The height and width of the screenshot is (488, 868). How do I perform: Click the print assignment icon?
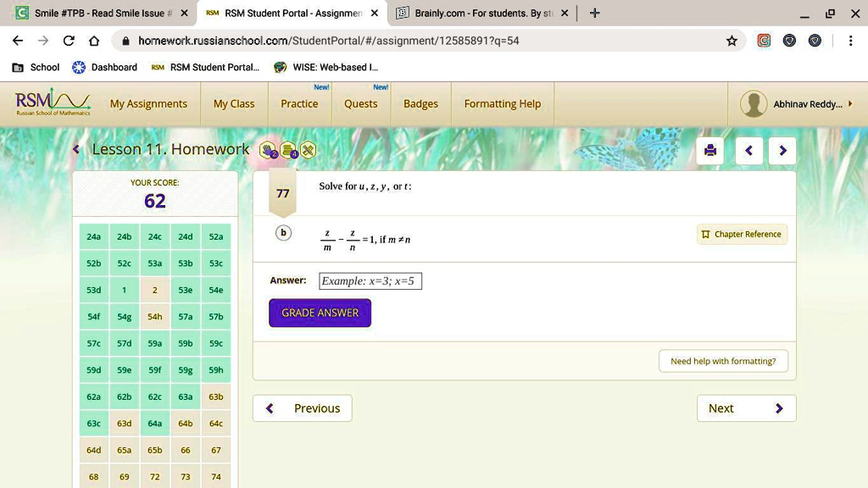710,150
